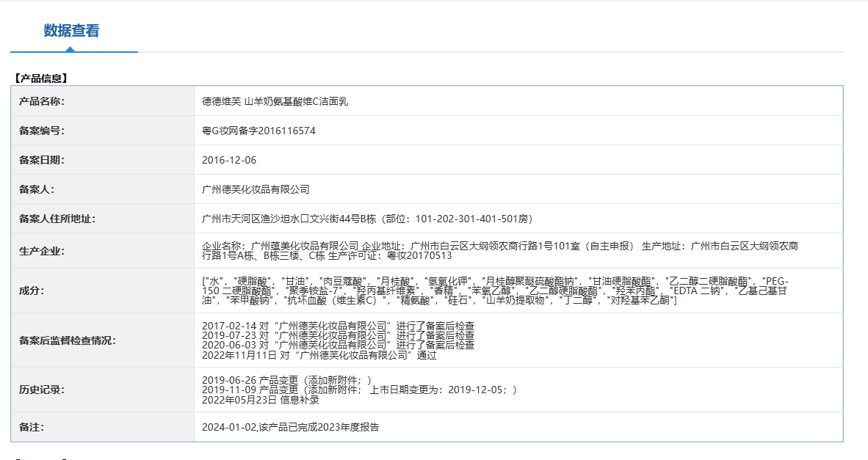
Task: Select the 备案人住所地址 row label
Action: tap(57, 219)
